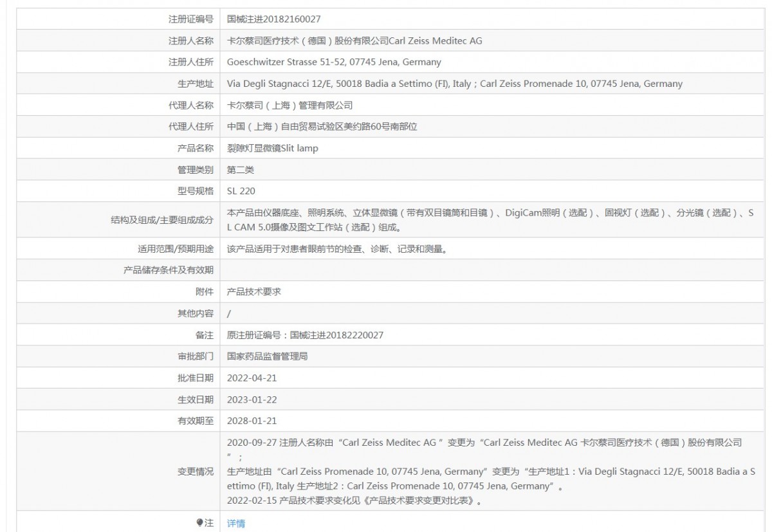Viewport: 772px width, 532px height.
Task: Click the 生产地址 row label
Action: pyautogui.click(x=196, y=84)
